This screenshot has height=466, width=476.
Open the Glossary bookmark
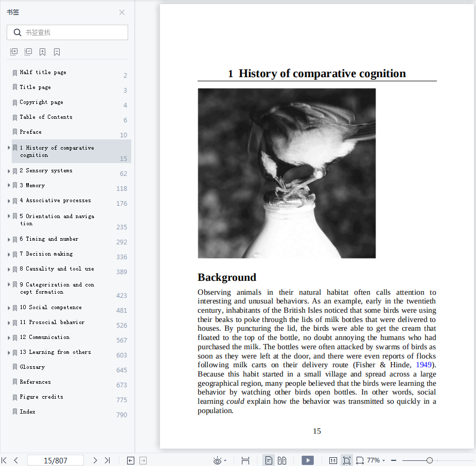click(32, 367)
